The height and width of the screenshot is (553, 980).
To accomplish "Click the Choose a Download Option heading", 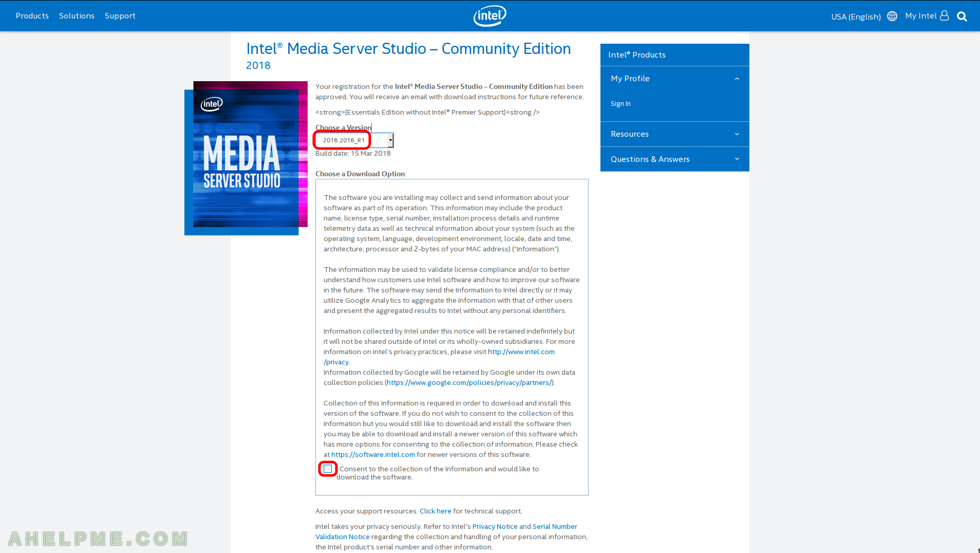I will pyautogui.click(x=360, y=174).
